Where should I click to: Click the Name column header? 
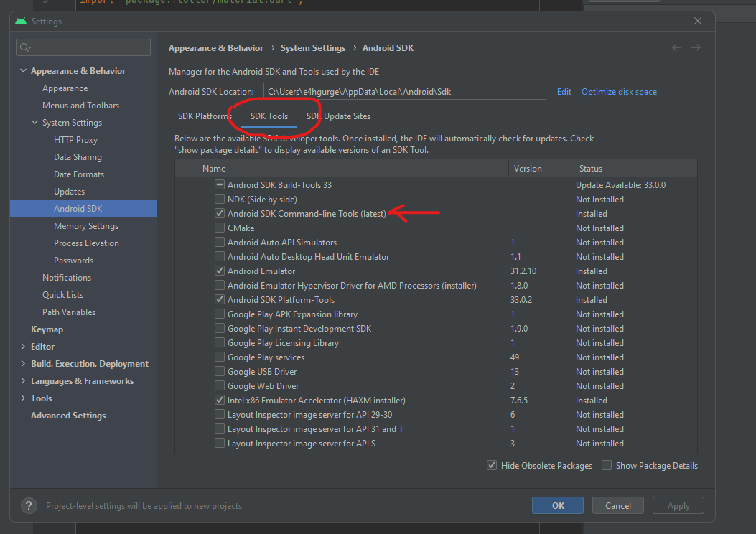click(x=353, y=168)
